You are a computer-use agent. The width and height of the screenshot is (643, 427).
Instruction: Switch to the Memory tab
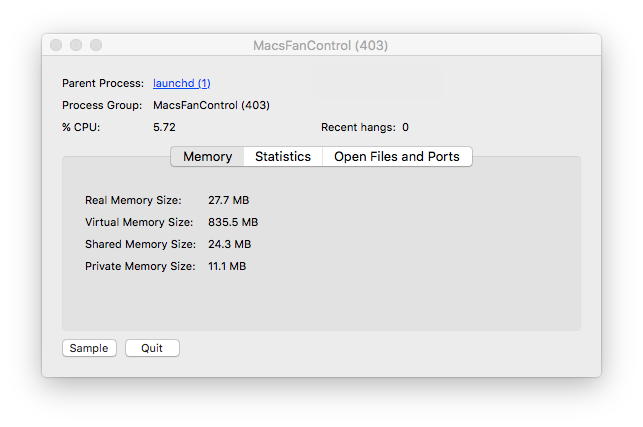coord(207,157)
